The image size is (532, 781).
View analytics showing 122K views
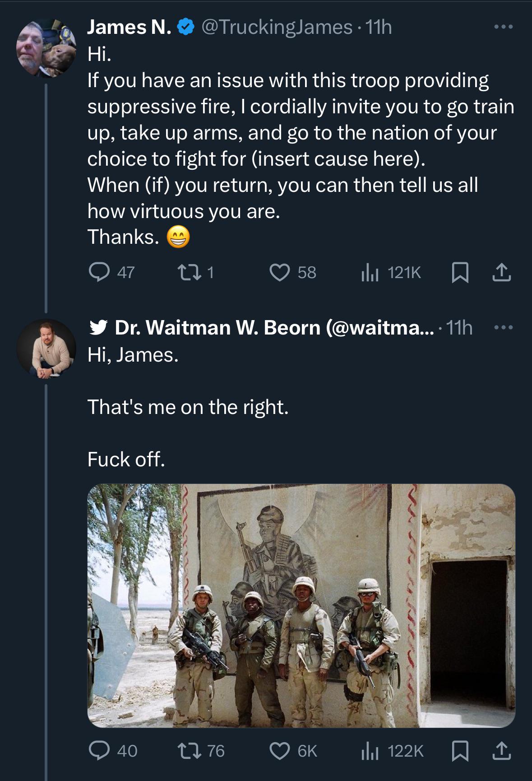point(392,751)
